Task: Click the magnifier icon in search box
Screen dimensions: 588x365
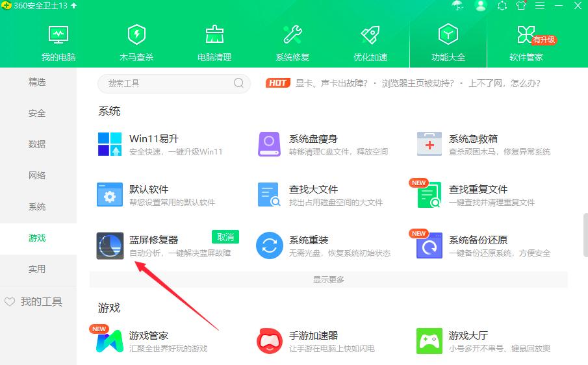Action: pos(238,83)
